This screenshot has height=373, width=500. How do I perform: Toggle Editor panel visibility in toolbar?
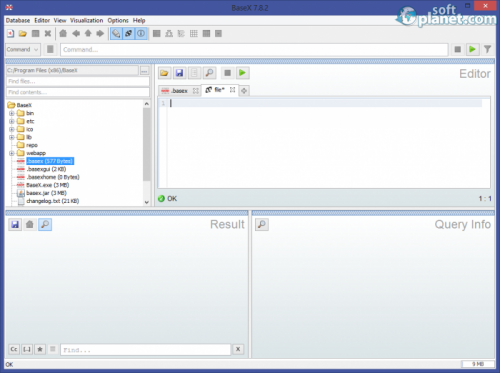coord(116,33)
